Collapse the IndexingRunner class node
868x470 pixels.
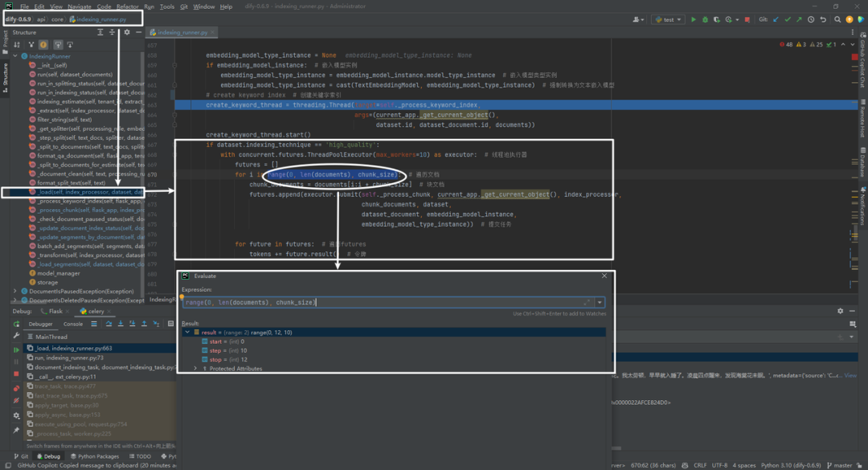(x=15, y=56)
